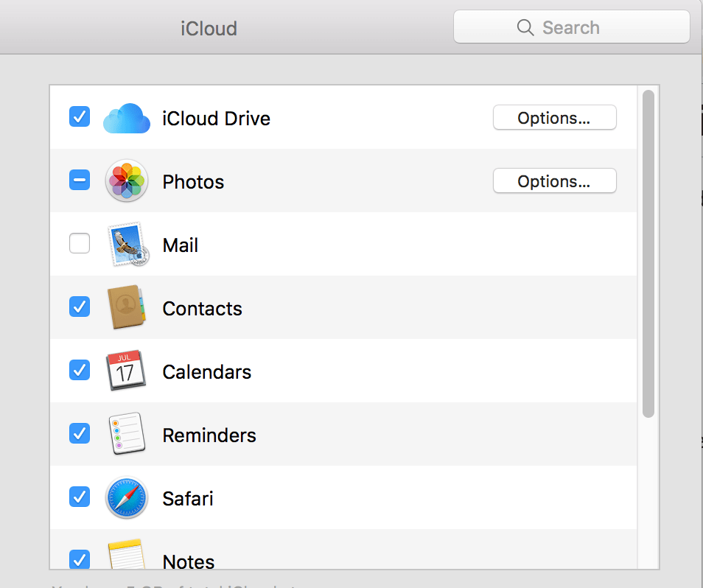Click the Calendars icon showing 17
The height and width of the screenshot is (588, 703).
click(127, 371)
